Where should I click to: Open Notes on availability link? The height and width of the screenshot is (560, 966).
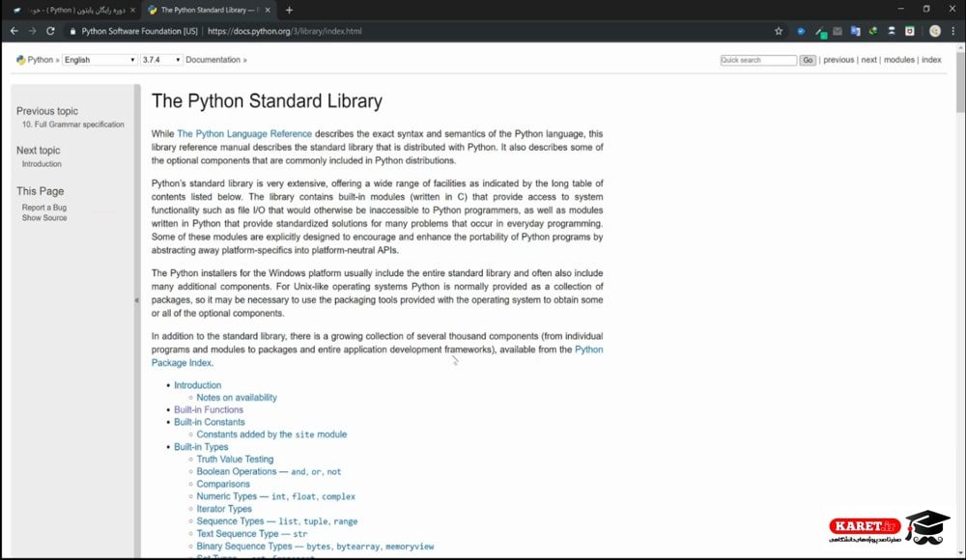237,398
